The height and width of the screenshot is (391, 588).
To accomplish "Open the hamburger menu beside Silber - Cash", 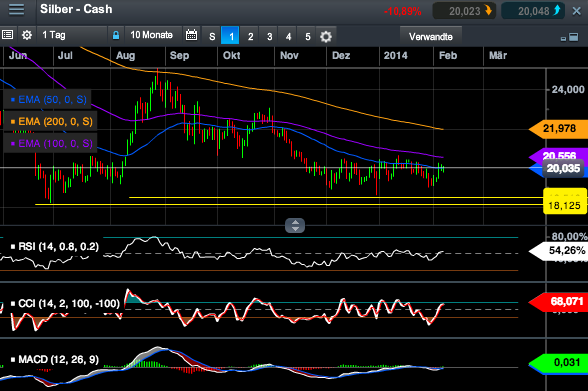I will (16, 9).
